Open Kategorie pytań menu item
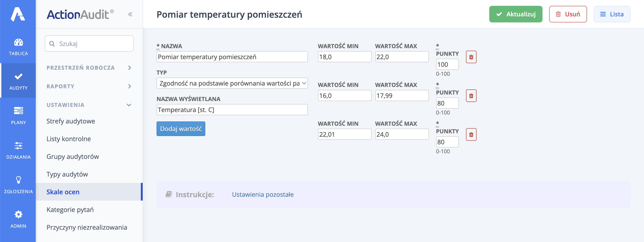Viewport: 644px width, 242px height. 70,210
